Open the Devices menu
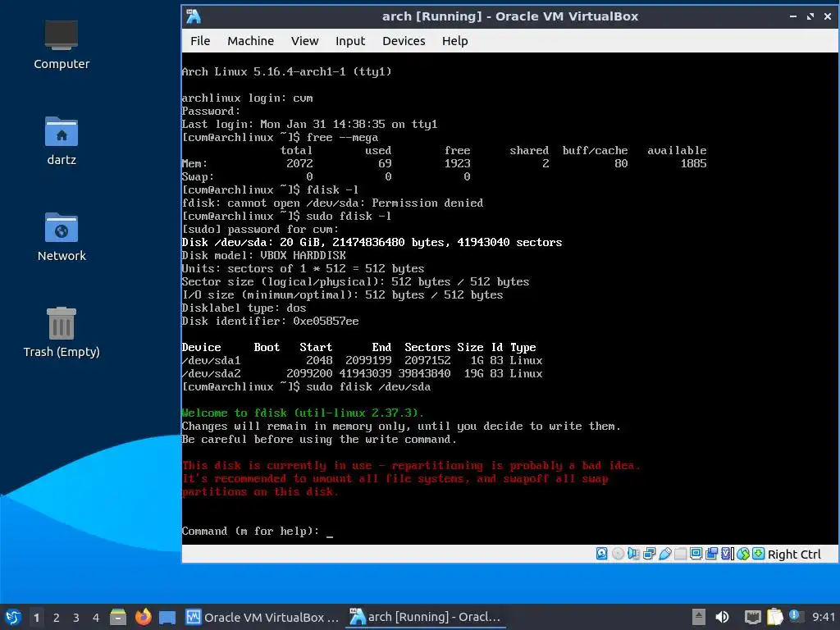The image size is (840, 630). [404, 41]
